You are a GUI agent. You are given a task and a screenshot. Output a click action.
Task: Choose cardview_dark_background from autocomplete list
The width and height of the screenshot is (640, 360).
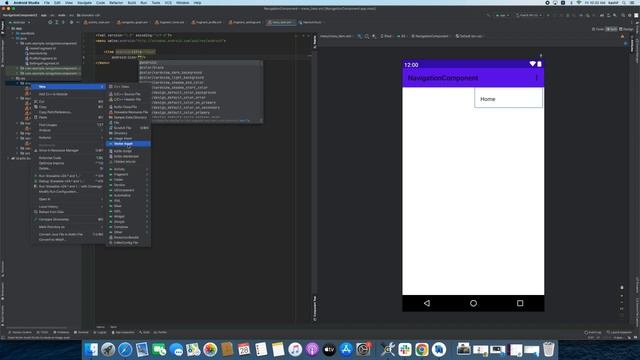[x=200, y=73]
